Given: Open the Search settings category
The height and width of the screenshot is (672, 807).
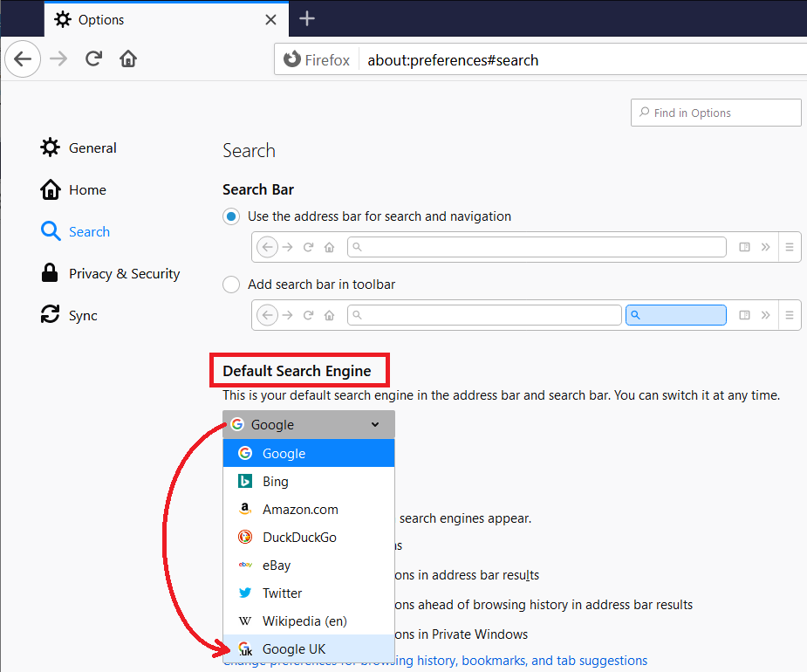Looking at the screenshot, I should point(76,232).
